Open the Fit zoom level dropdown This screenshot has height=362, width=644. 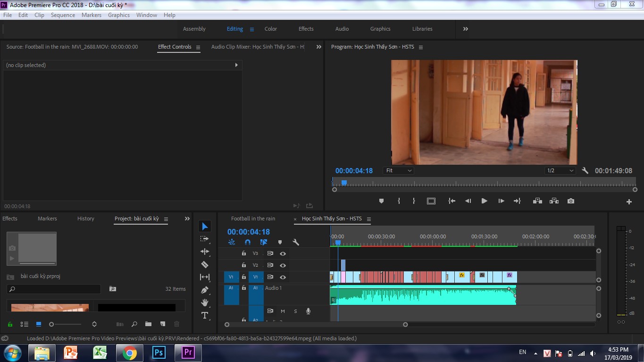[399, 171]
